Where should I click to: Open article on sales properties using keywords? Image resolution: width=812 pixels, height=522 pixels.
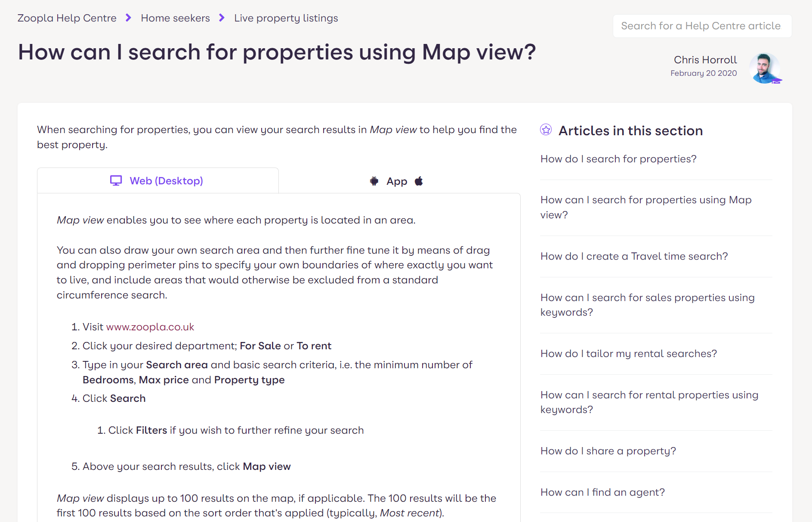tap(648, 305)
